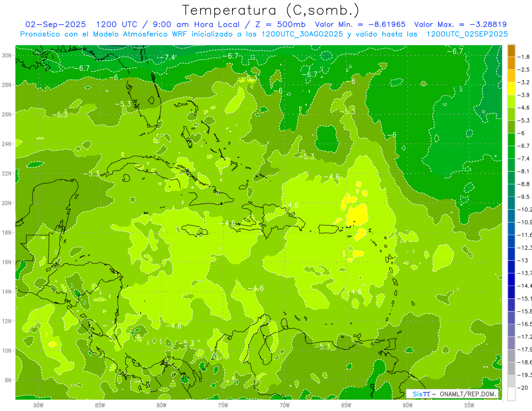Click the validity time '1200UTC_02SEP2025' in the subtitle

point(467,34)
